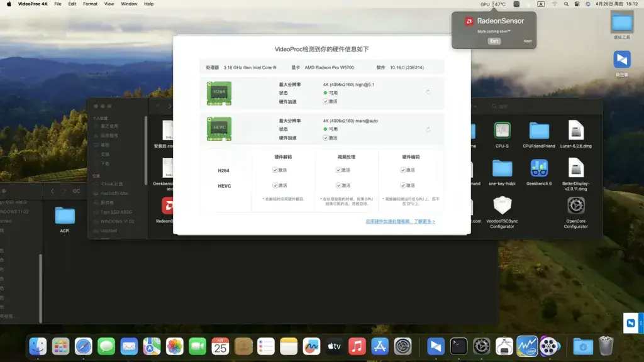Open the View menu
The width and height of the screenshot is (644, 362).
(x=109, y=4)
